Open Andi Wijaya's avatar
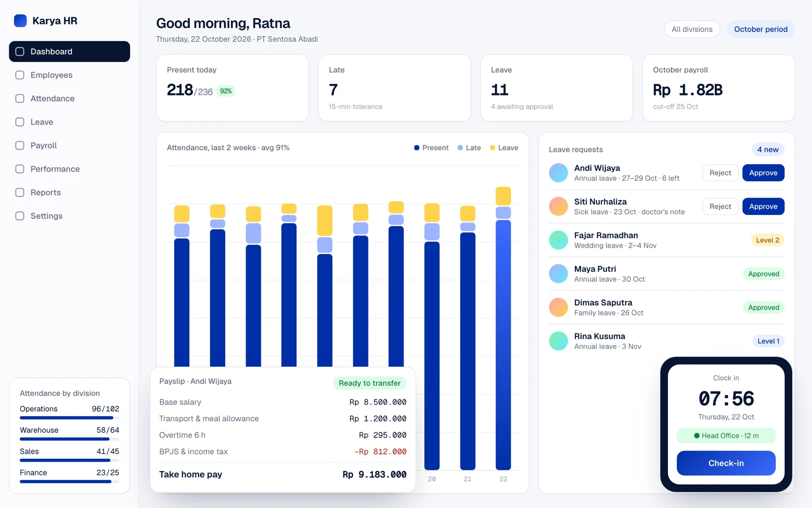Screen dimensions: 812x508 coord(558,173)
